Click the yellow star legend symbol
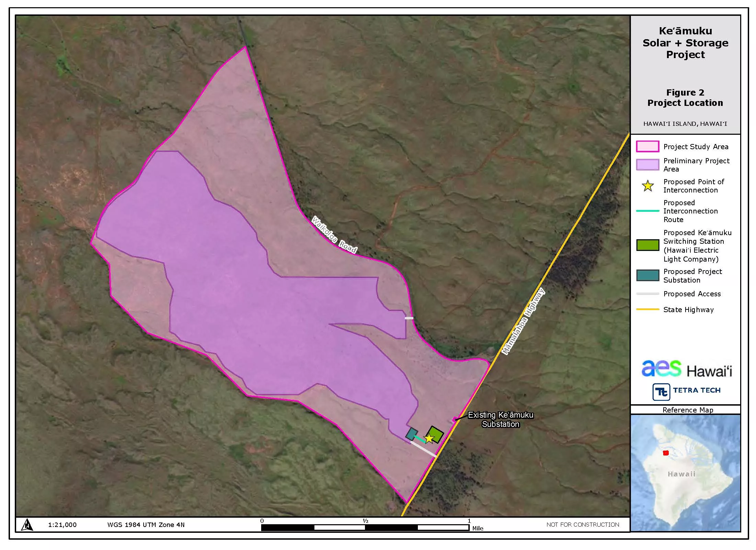This screenshot has width=756, height=550. click(x=648, y=186)
